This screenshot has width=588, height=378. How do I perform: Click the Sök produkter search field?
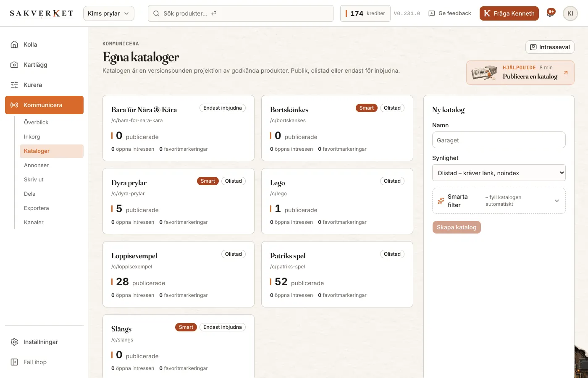pos(241,13)
